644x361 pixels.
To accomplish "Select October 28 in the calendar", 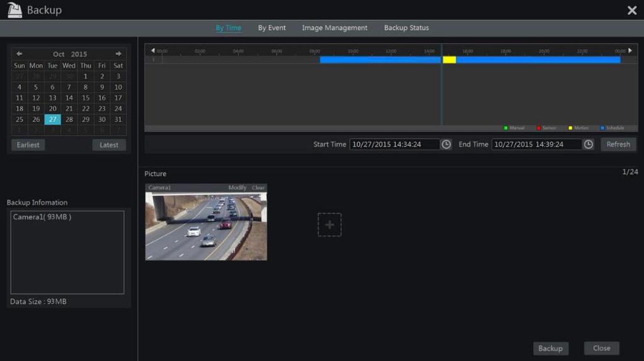I will pyautogui.click(x=69, y=119).
